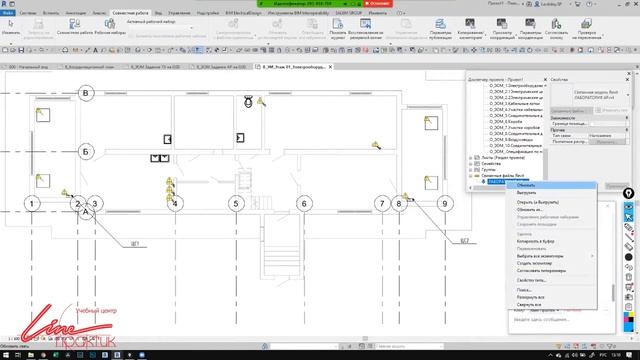Click the location pin icon in right sidebar
This screenshot has width=640, height=360.
coord(629,193)
